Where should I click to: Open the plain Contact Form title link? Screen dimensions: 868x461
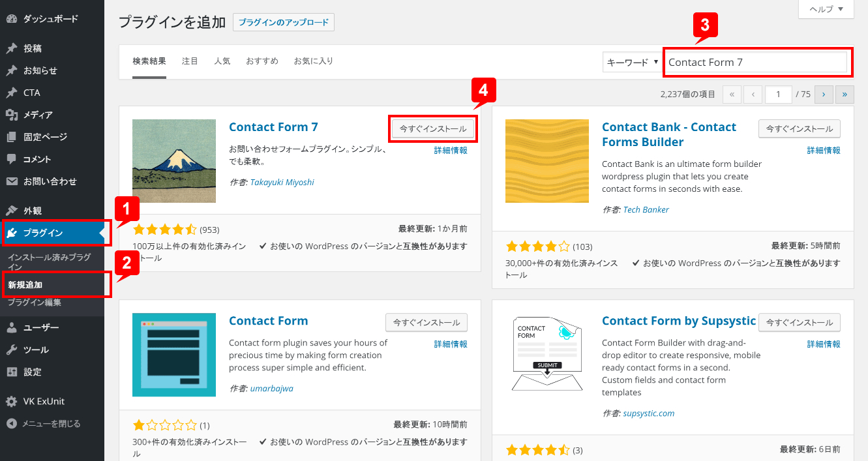pyautogui.click(x=268, y=321)
